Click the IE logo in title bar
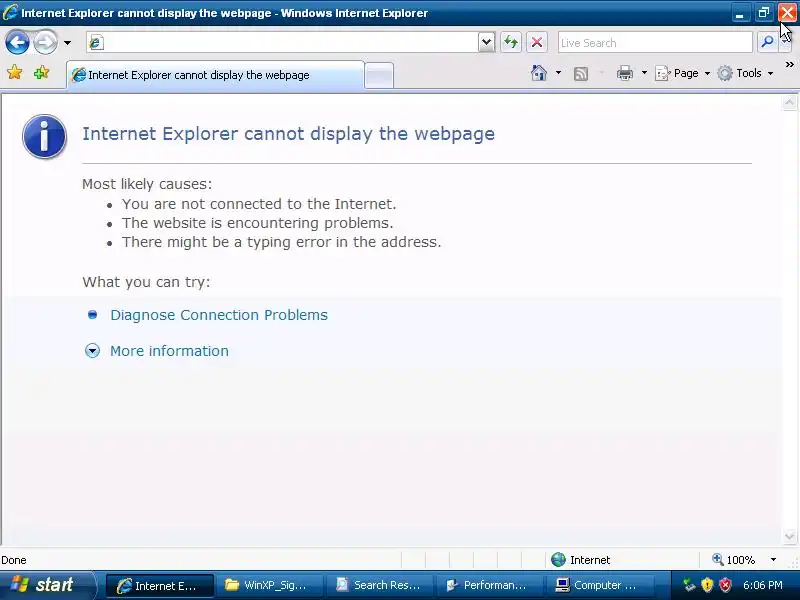Screen dimensions: 800x600 [x=10, y=13]
